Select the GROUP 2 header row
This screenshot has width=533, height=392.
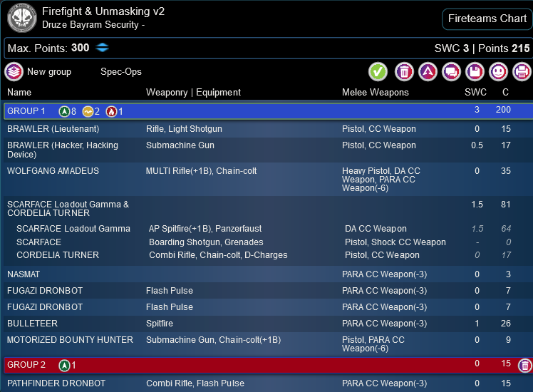268,365
